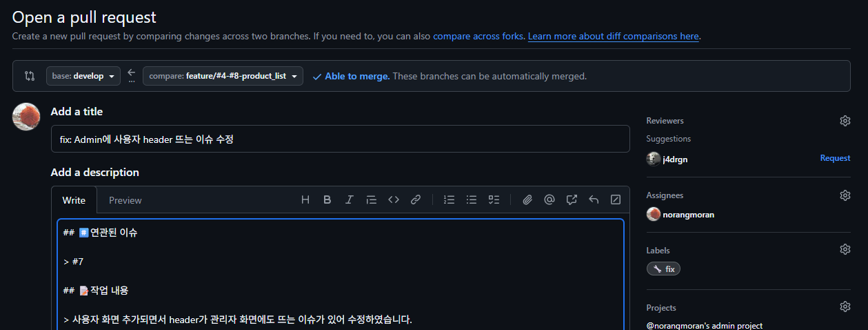Click norangmoran's assignee avatar
Viewport: 868px width, 330px height.
[x=653, y=215]
